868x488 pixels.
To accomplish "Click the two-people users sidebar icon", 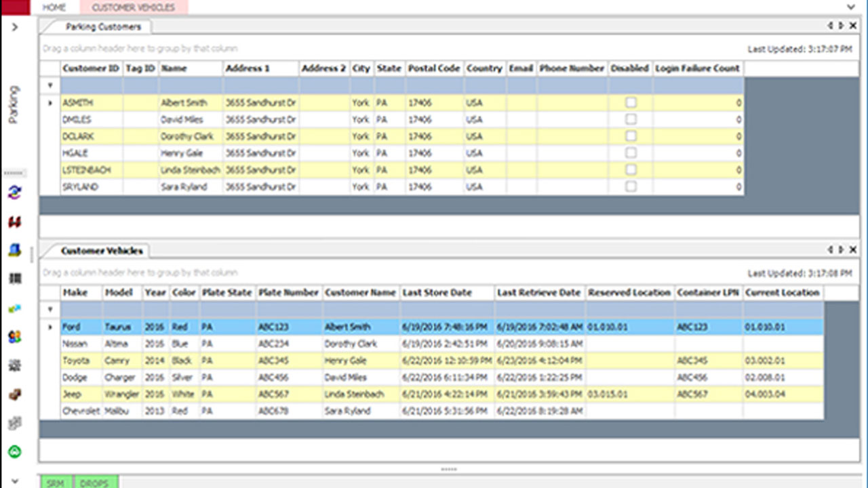I will (14, 337).
